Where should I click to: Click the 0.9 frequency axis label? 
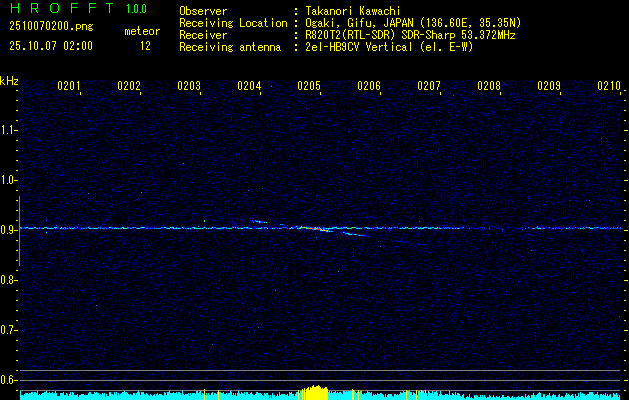point(8,230)
